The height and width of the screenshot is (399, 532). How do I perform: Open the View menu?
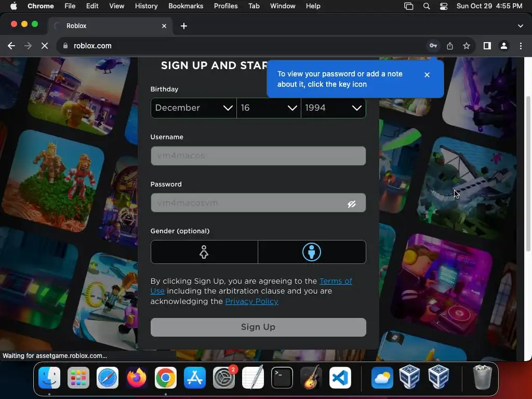[x=117, y=6]
